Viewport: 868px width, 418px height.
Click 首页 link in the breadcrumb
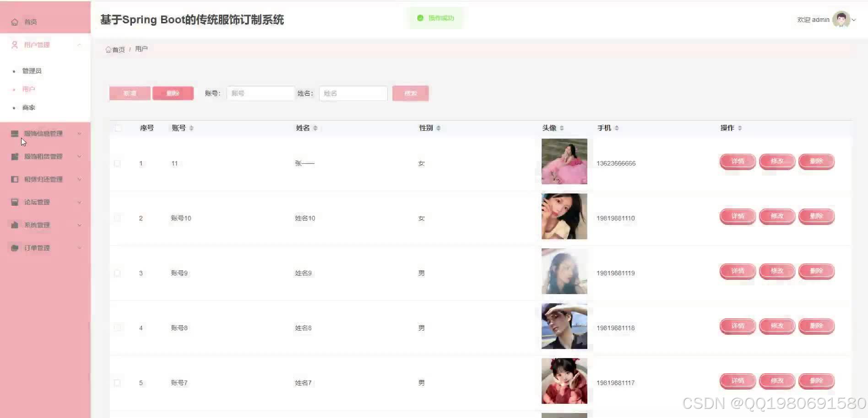click(x=118, y=49)
